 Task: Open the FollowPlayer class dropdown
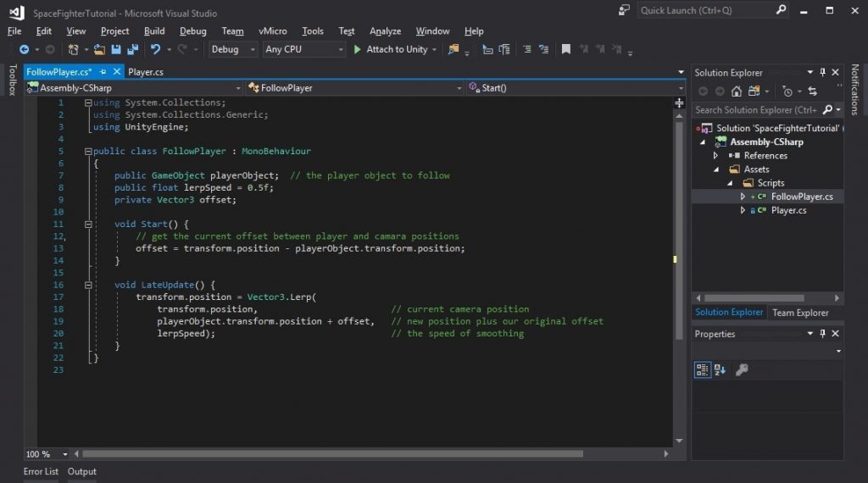(x=355, y=88)
